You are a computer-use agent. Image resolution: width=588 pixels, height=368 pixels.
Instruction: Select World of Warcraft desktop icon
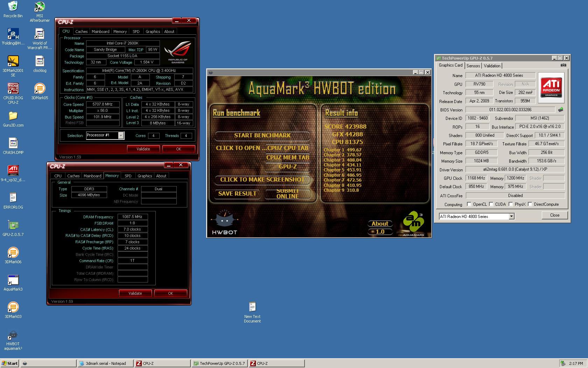pos(40,39)
